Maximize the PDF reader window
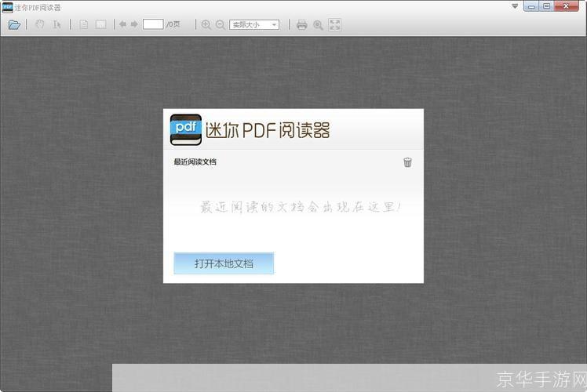 point(546,6)
